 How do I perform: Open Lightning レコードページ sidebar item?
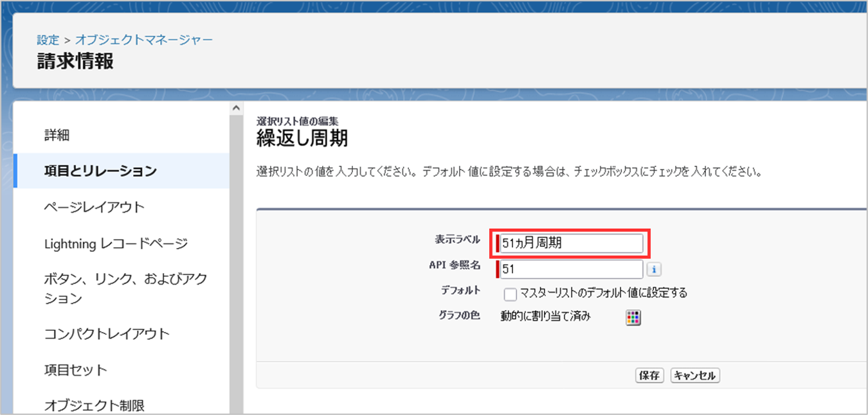point(116,243)
